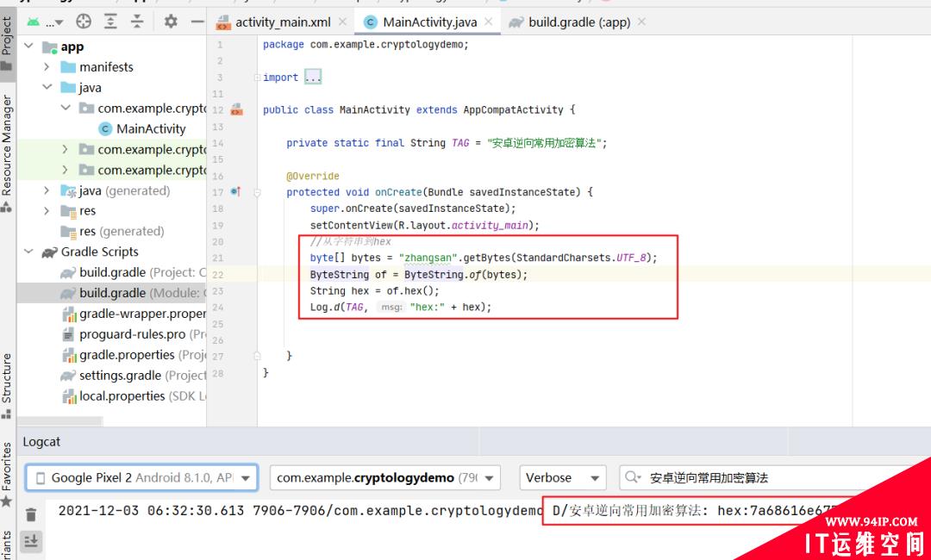Click the Logcat panel title

[x=41, y=442]
